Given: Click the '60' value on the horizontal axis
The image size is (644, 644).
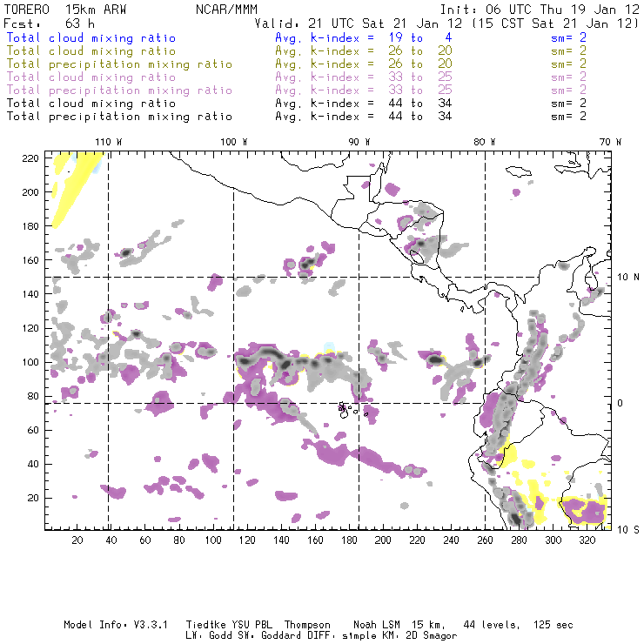Looking at the screenshot, I should click(145, 540).
